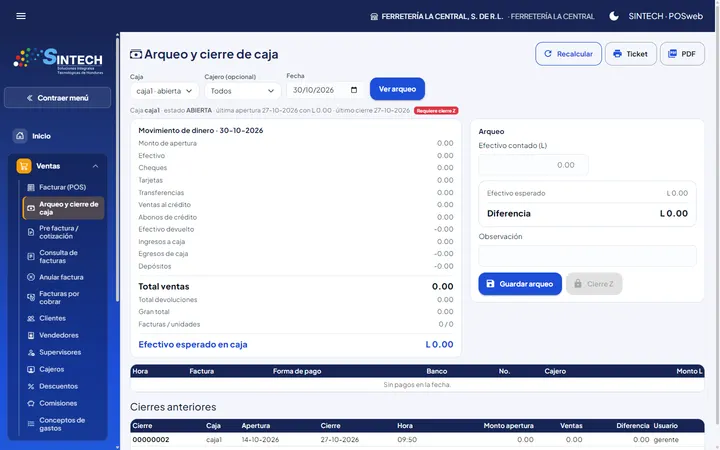
Task: Click Contraer menú button
Action: coord(57,98)
